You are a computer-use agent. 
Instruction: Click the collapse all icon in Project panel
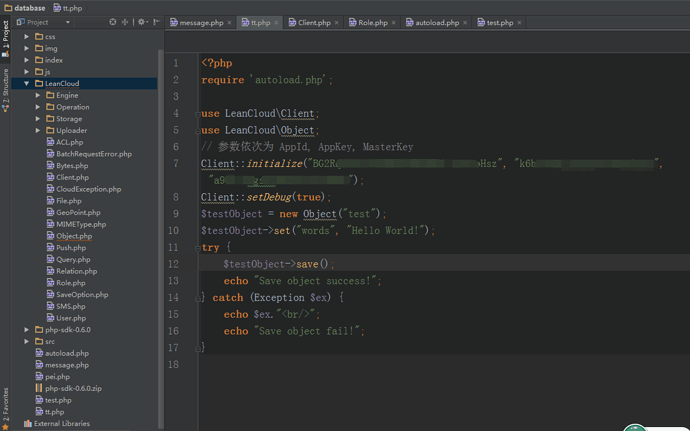click(125, 22)
